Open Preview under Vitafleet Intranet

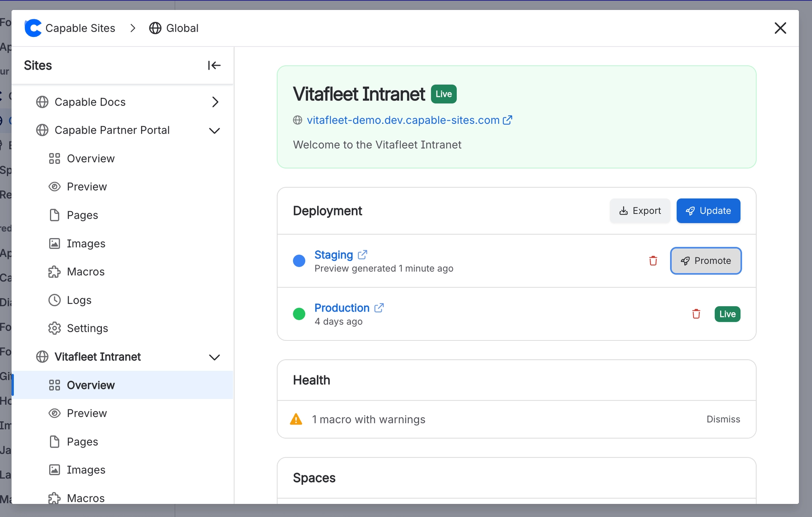(x=123, y=413)
